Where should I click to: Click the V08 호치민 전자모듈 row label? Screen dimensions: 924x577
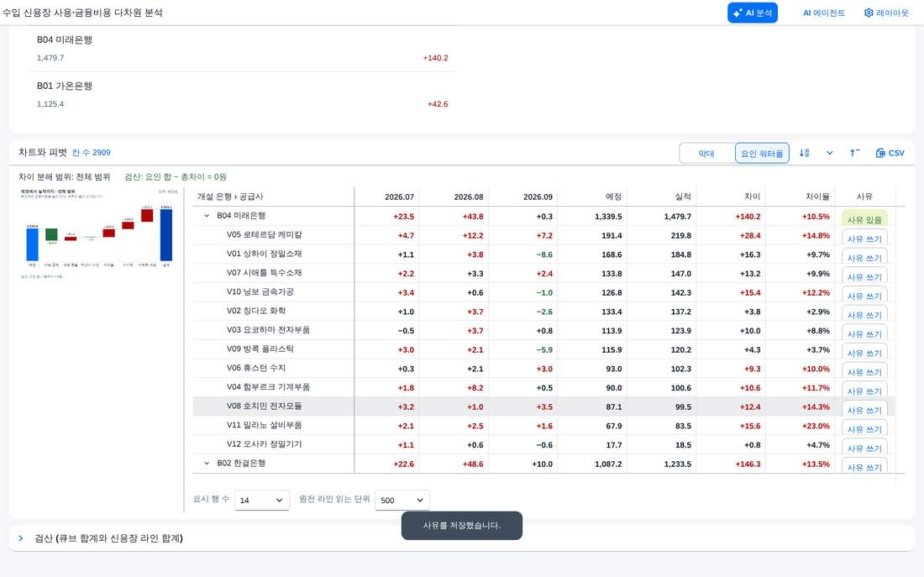(x=264, y=406)
